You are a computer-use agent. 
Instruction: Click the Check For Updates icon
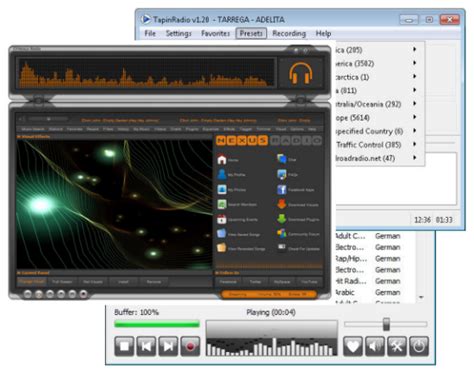(x=282, y=247)
